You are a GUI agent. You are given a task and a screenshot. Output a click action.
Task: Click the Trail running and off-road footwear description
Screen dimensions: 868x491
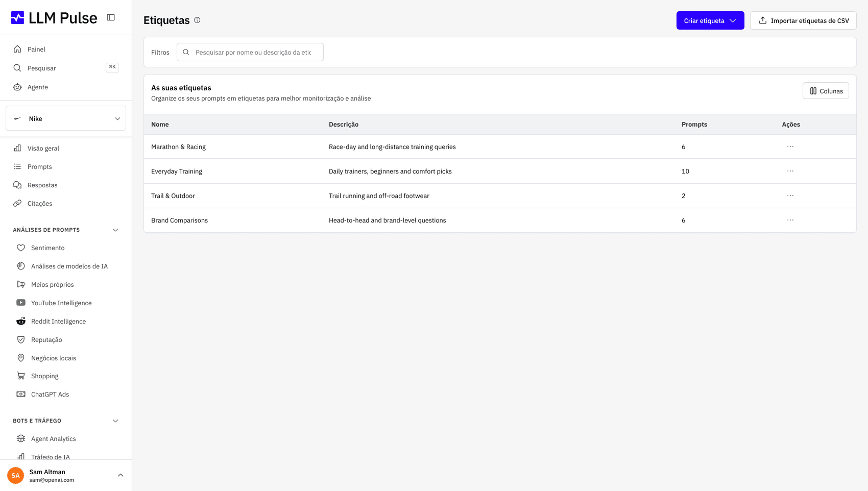pyautogui.click(x=379, y=195)
